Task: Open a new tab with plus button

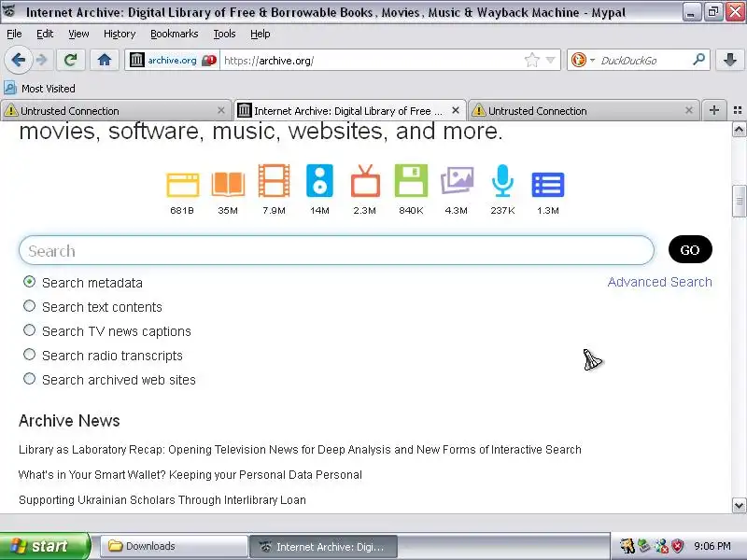Action: [714, 110]
